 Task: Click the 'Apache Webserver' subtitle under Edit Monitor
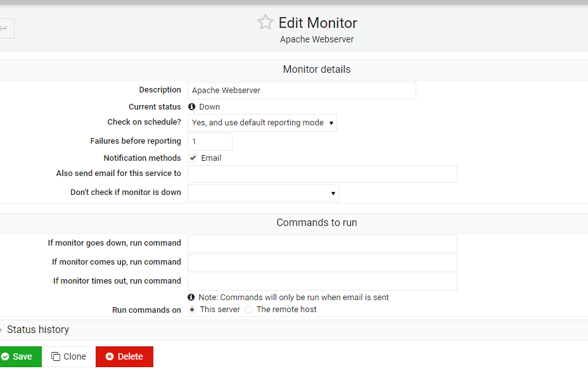[x=317, y=39]
